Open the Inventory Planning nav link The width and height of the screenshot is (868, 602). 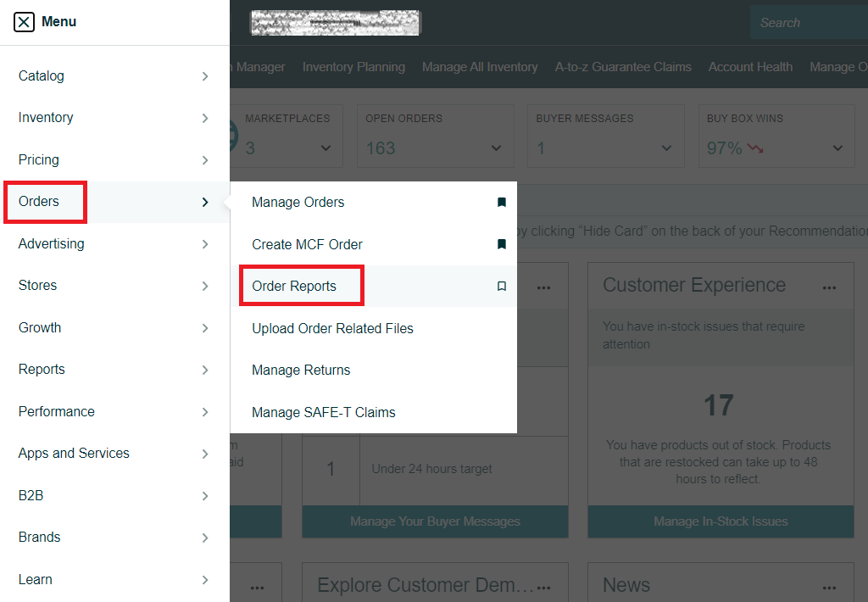(x=353, y=67)
